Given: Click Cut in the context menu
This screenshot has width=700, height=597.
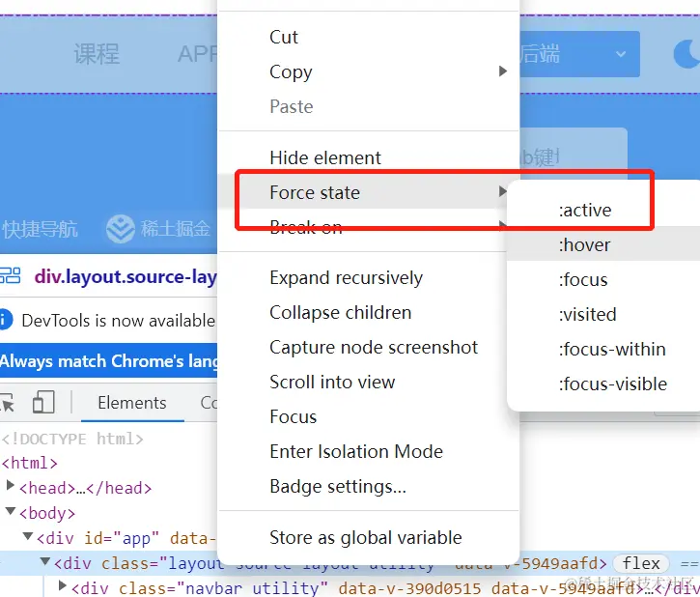Looking at the screenshot, I should pyautogui.click(x=284, y=37).
